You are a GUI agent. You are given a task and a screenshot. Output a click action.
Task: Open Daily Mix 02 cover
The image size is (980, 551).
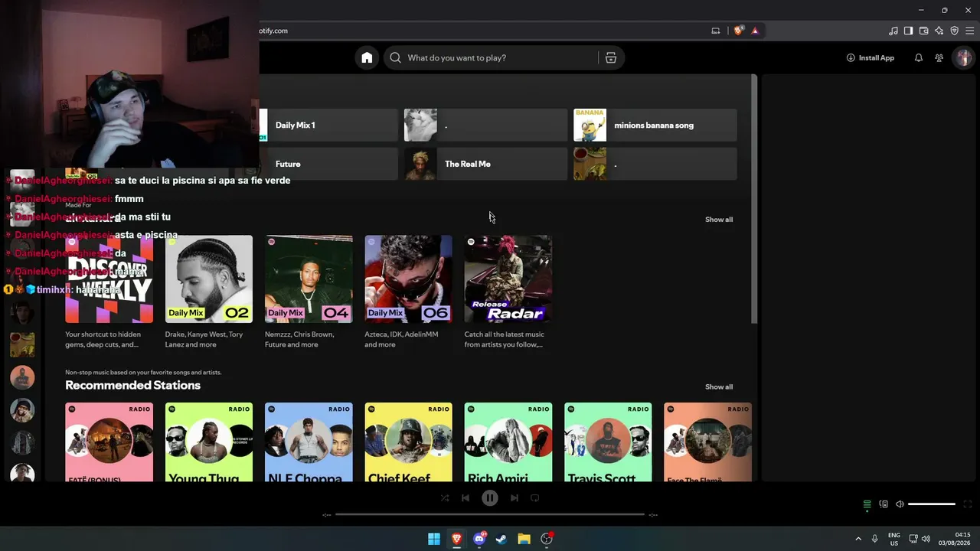(x=209, y=279)
